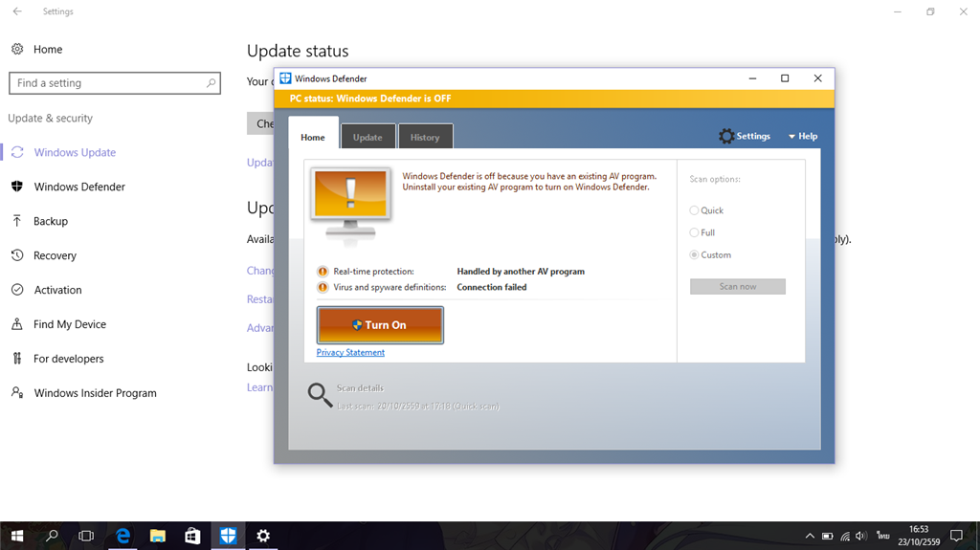The image size is (980, 550).
Task: Open the Windows Start menu
Action: point(17,536)
